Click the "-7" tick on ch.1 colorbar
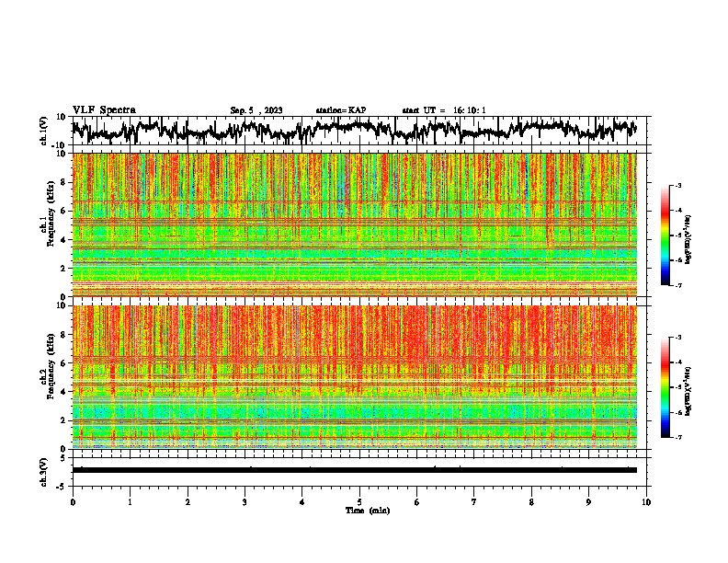The width and height of the screenshot is (728, 563). pyautogui.click(x=678, y=285)
